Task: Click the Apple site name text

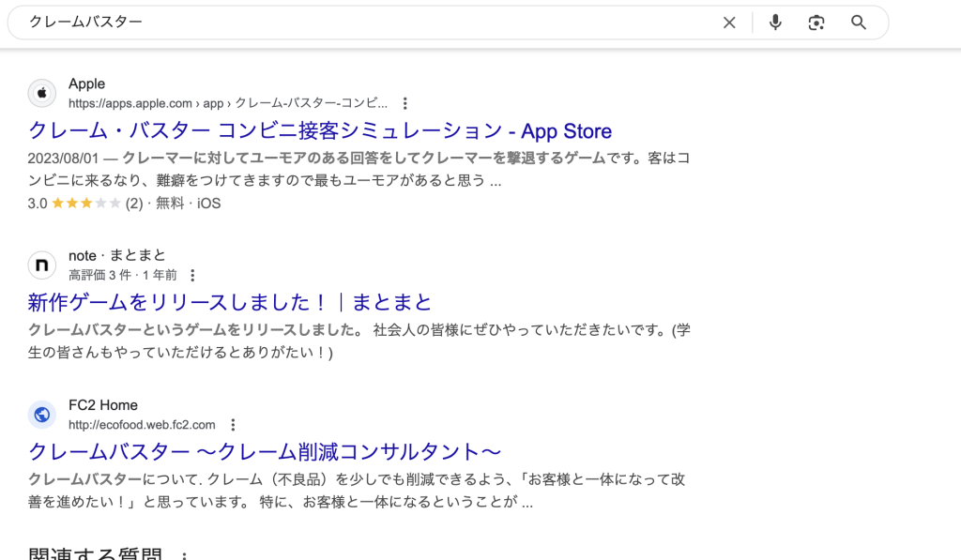Action: [x=86, y=83]
